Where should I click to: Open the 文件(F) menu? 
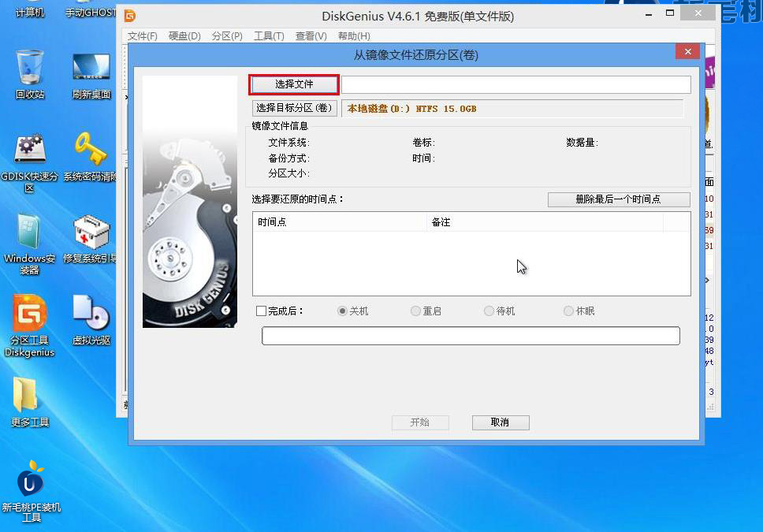pyautogui.click(x=143, y=36)
